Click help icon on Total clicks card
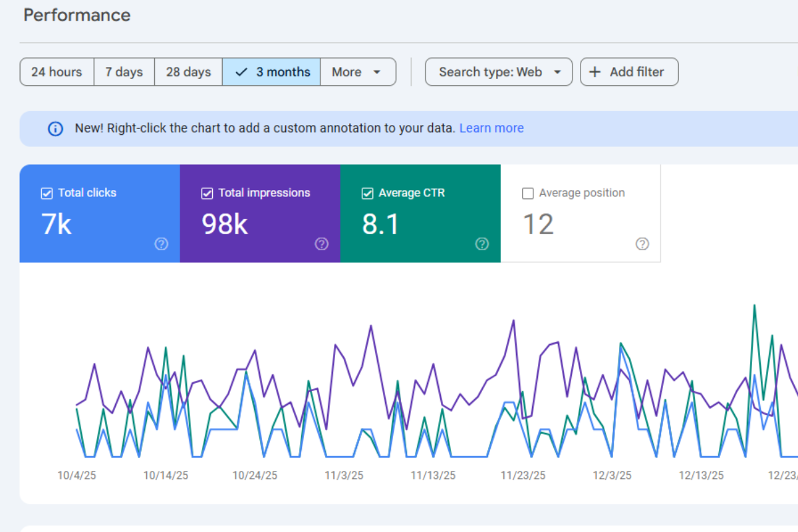 pyautogui.click(x=161, y=244)
